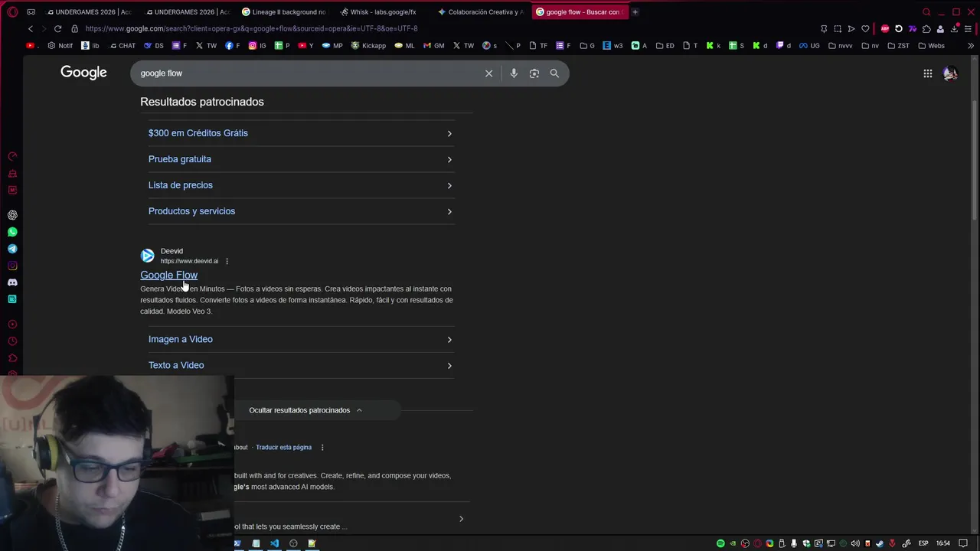This screenshot has width=980, height=551.
Task: Open Discord in Opera sidebar
Action: pyautogui.click(x=12, y=282)
